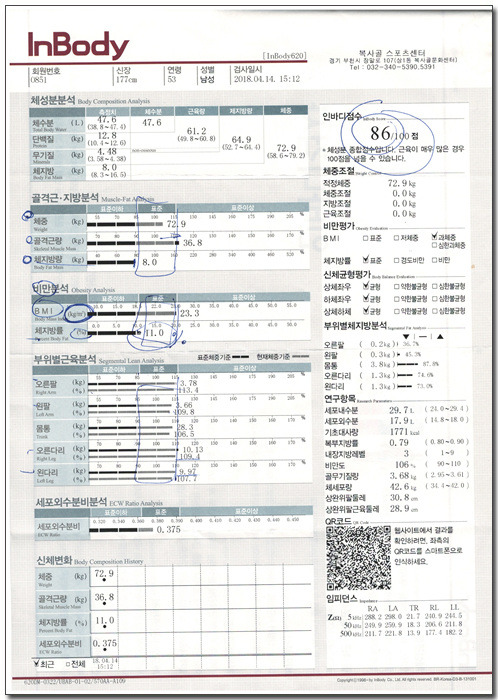498x700 pixels.
Task: Click the 86/100 InBody score
Action: pyautogui.click(x=394, y=133)
